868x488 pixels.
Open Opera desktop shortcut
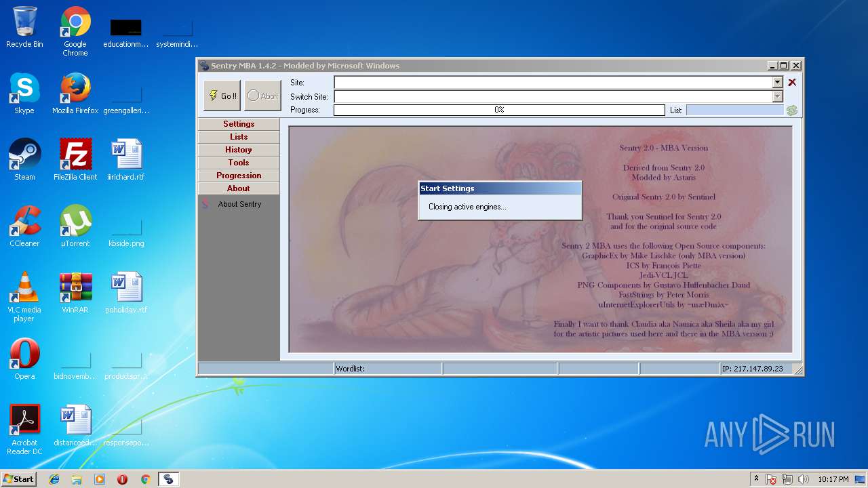coord(24,359)
